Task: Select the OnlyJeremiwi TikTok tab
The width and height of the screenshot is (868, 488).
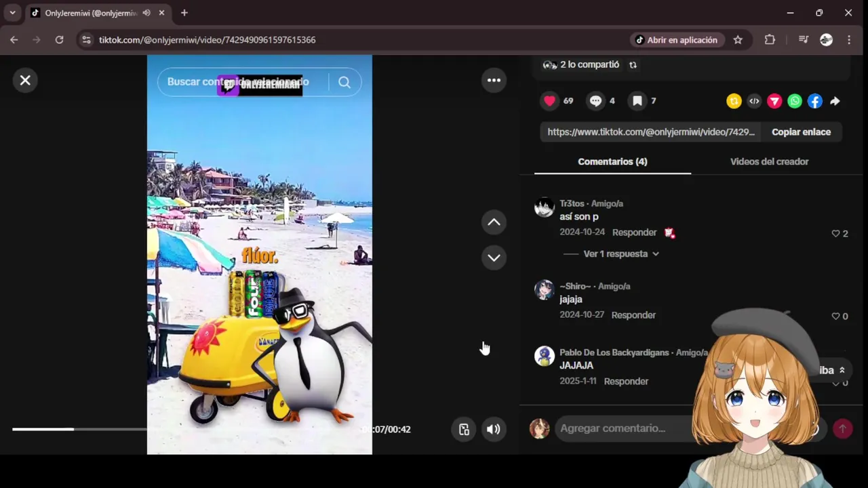Action: click(98, 13)
